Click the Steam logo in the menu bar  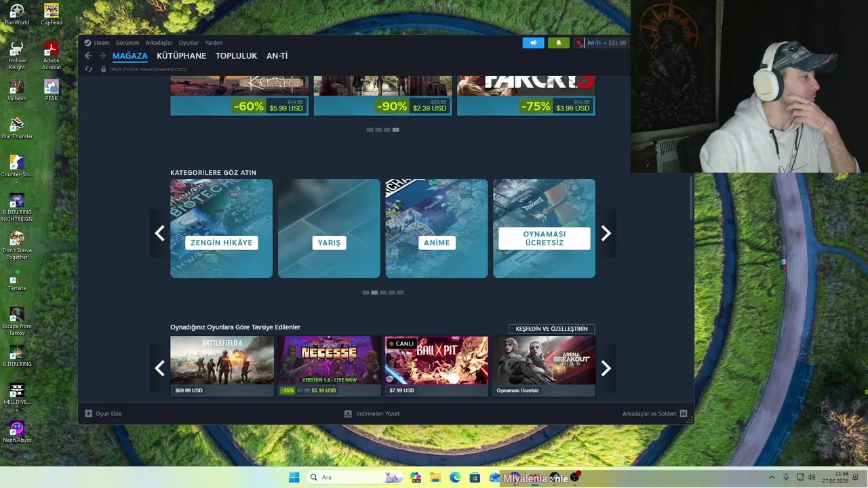87,43
